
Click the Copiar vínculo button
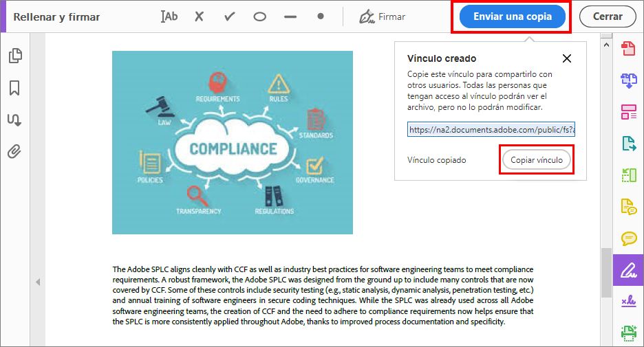[x=537, y=160]
